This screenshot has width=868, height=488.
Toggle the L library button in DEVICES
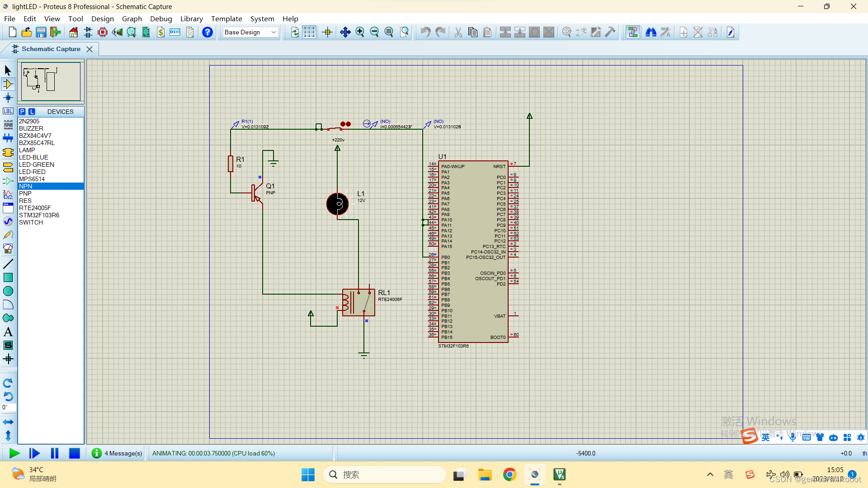coord(32,112)
